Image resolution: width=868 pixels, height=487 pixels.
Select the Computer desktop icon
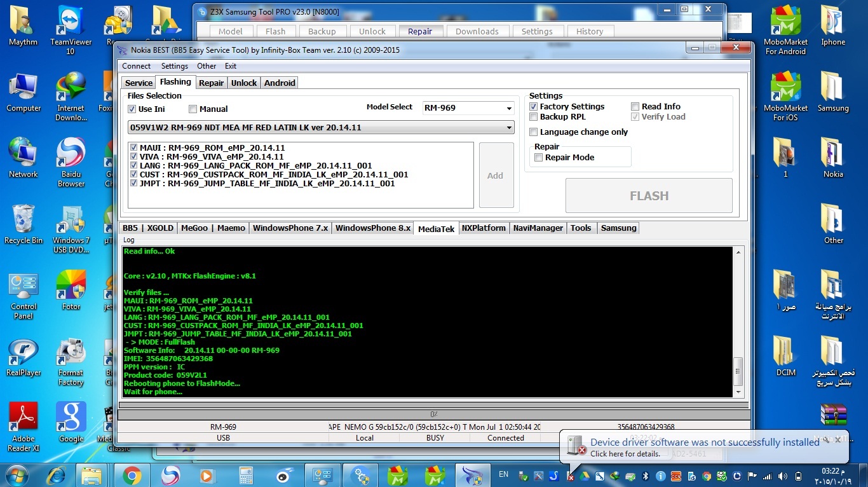(24, 92)
